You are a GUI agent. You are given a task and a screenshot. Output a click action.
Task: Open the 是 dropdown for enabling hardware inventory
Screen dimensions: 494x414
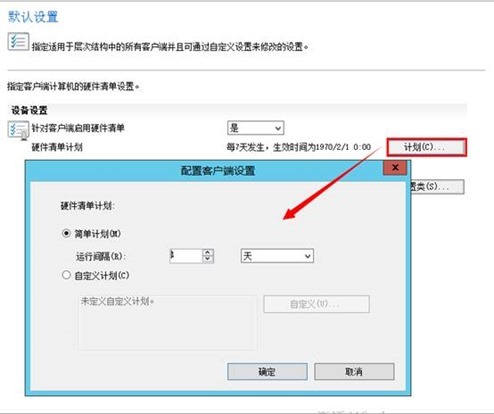tap(256, 128)
